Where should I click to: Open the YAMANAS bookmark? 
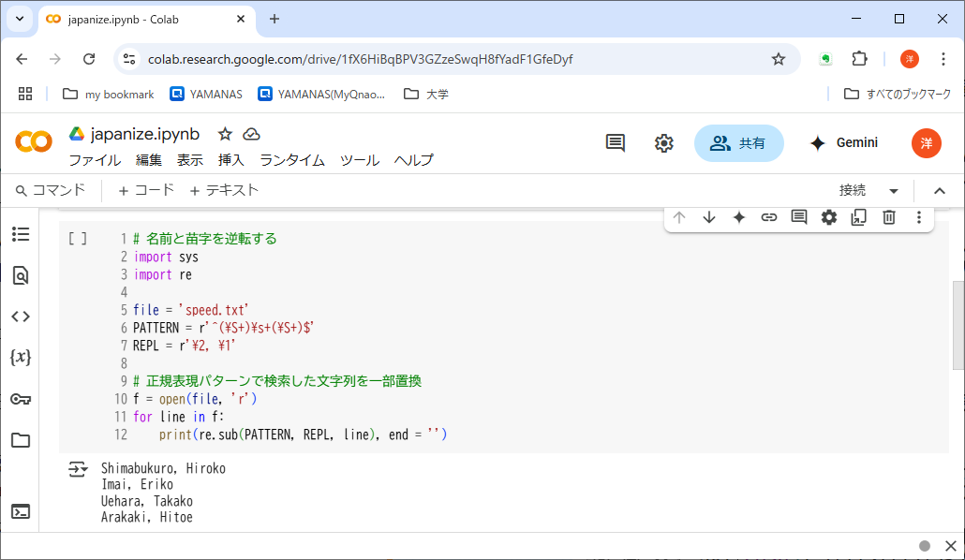click(206, 95)
